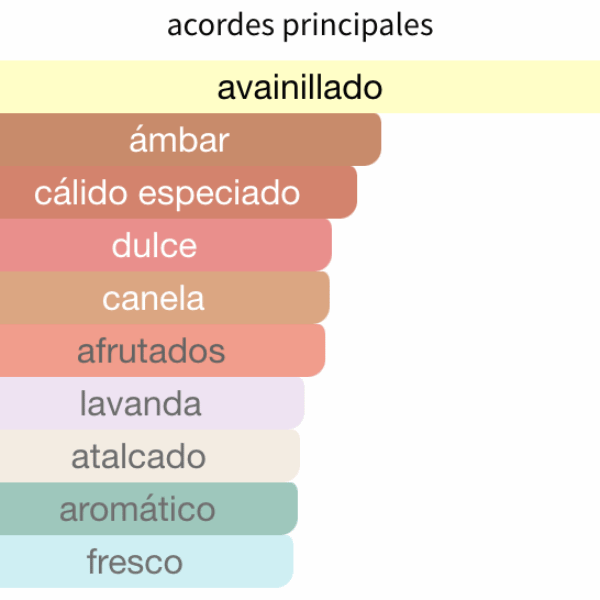
Task: Click the aromático text label
Action: pos(137,509)
